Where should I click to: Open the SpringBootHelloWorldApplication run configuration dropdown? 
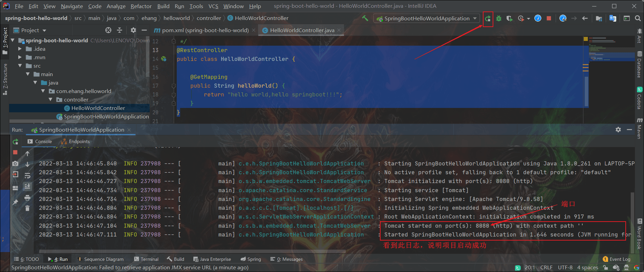tap(427, 18)
